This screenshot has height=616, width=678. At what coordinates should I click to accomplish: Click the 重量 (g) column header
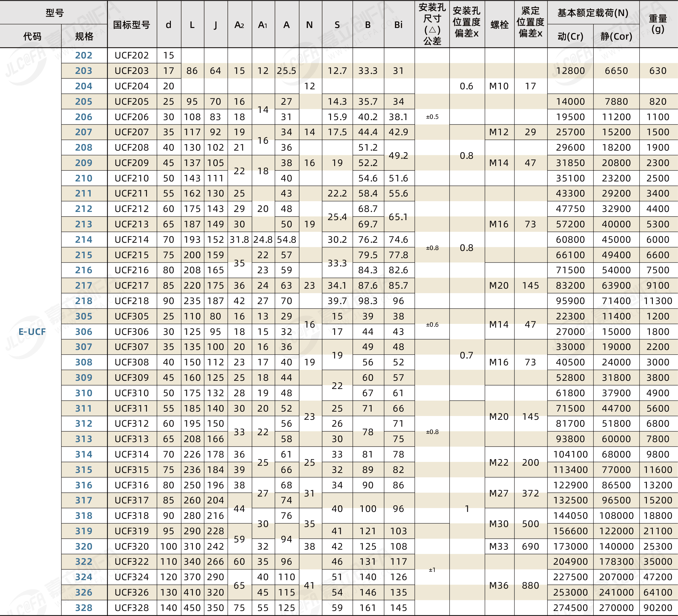(658, 24)
